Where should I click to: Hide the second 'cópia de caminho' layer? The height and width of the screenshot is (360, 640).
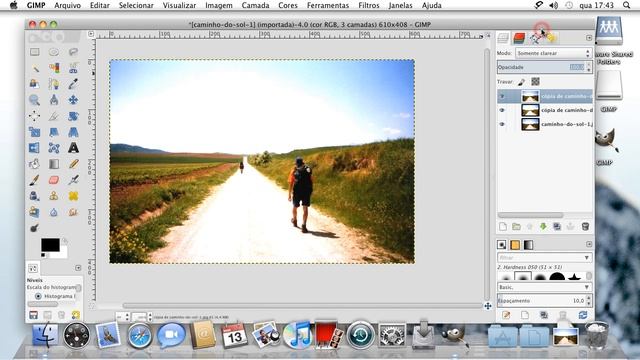502,110
